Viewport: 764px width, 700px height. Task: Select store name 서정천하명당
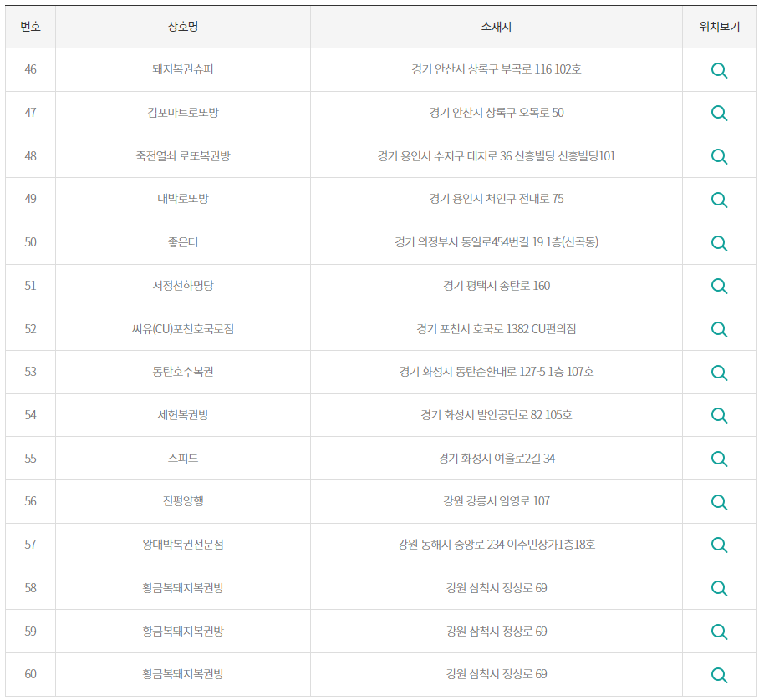[x=183, y=285]
